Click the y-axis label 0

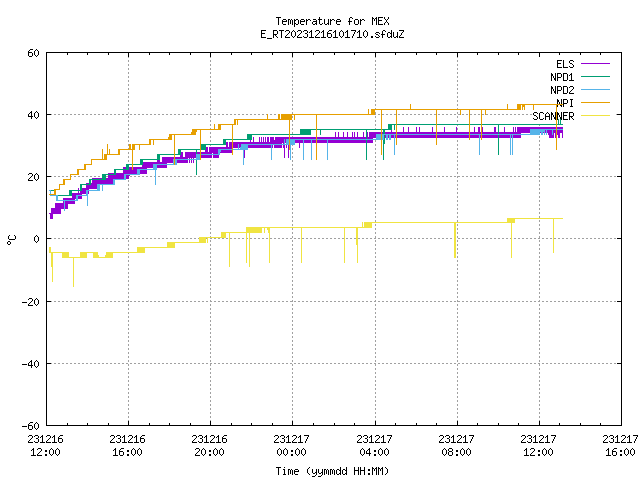(37, 239)
